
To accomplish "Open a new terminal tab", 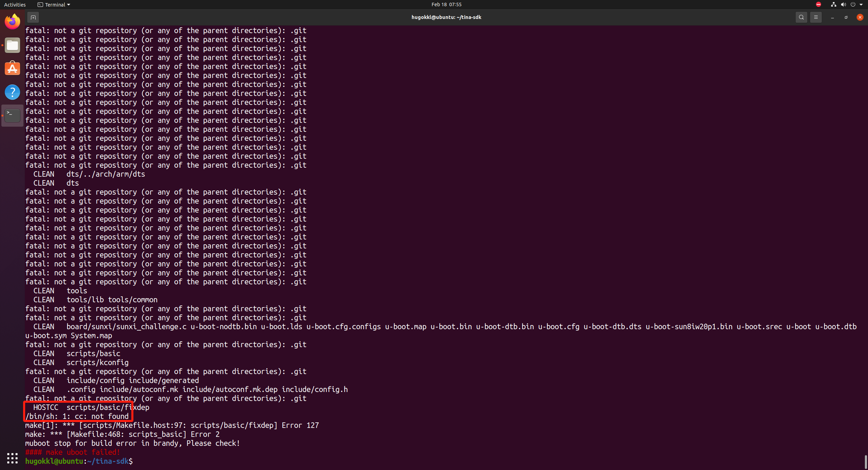I will point(33,17).
